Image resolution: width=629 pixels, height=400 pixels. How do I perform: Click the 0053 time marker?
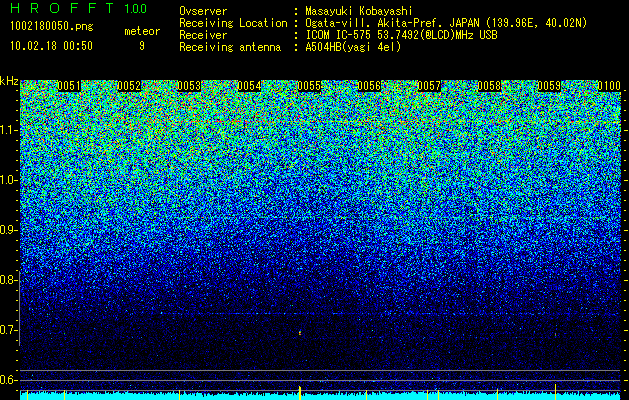tap(189, 86)
